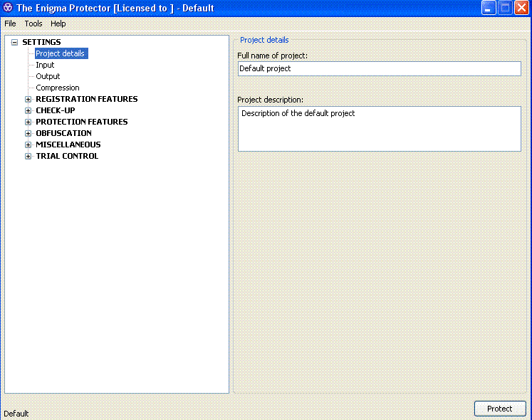Select the OBFUSCATION label
Viewport: 532px width, 420px height.
64,133
